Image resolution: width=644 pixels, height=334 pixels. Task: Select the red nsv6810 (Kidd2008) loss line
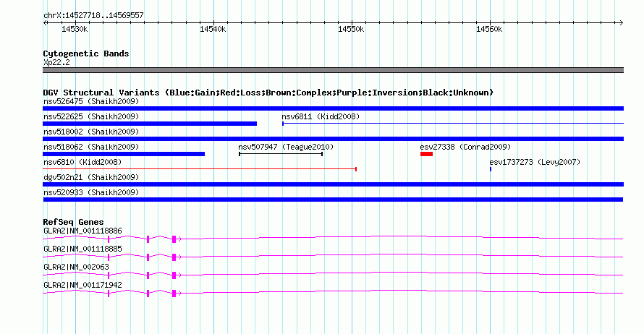point(200,169)
